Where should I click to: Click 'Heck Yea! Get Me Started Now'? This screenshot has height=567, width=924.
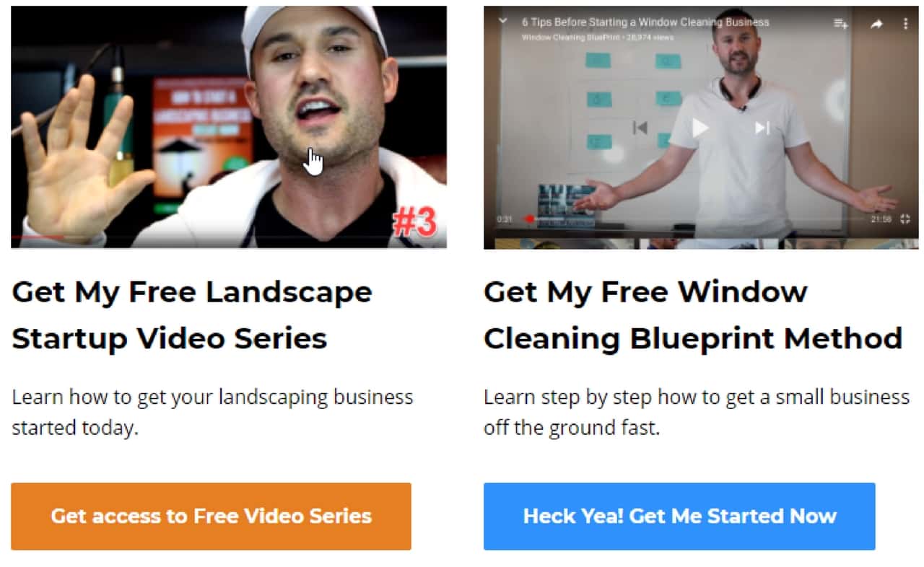tap(679, 517)
